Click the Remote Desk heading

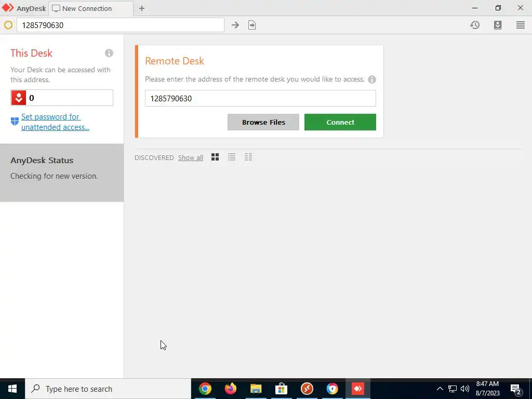pos(175,61)
